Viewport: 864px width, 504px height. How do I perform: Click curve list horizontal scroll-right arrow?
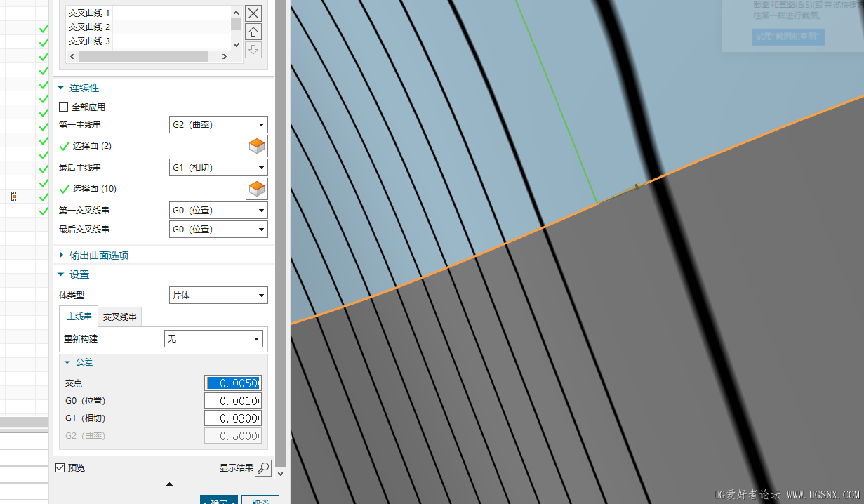point(225,56)
